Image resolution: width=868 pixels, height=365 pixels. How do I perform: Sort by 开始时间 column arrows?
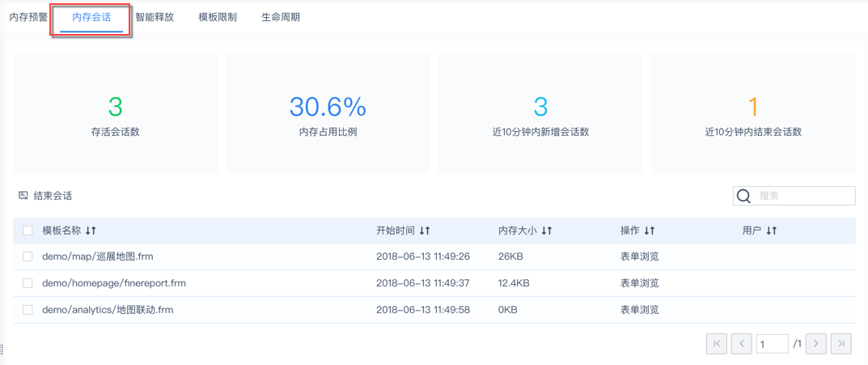click(x=425, y=231)
